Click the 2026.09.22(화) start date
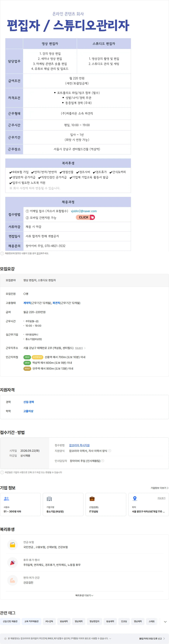This screenshot has height=644, width=169. click(30, 451)
